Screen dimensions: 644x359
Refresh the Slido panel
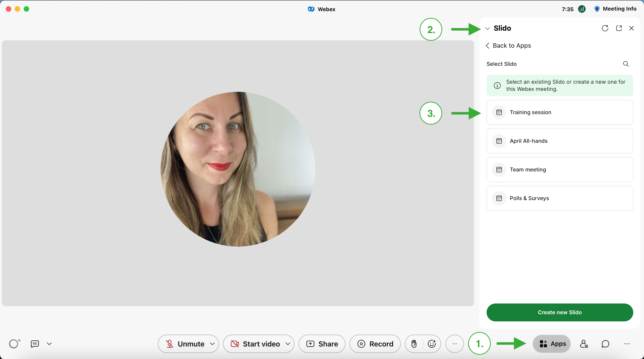pyautogui.click(x=605, y=28)
